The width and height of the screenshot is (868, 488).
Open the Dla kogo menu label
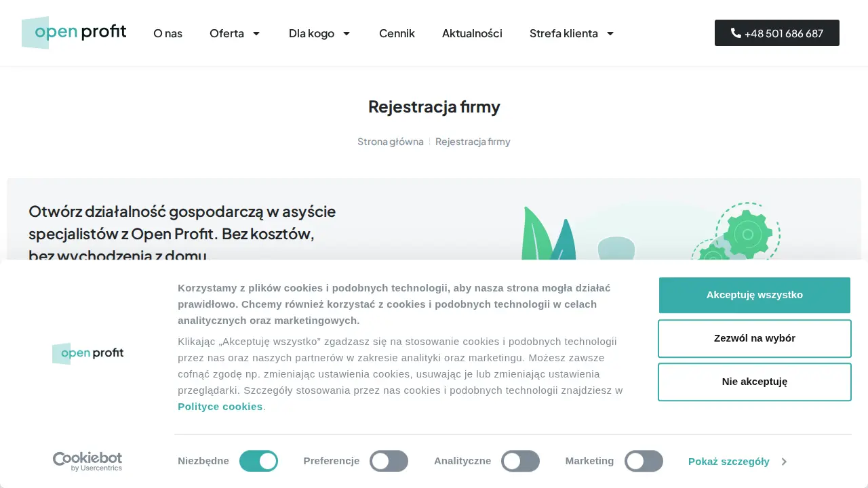[x=311, y=33]
